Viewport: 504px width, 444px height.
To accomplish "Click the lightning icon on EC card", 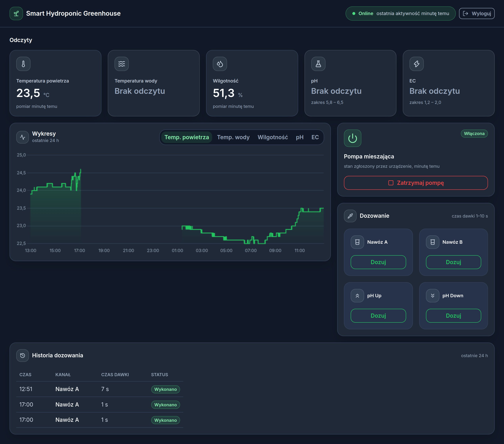I will click(416, 64).
